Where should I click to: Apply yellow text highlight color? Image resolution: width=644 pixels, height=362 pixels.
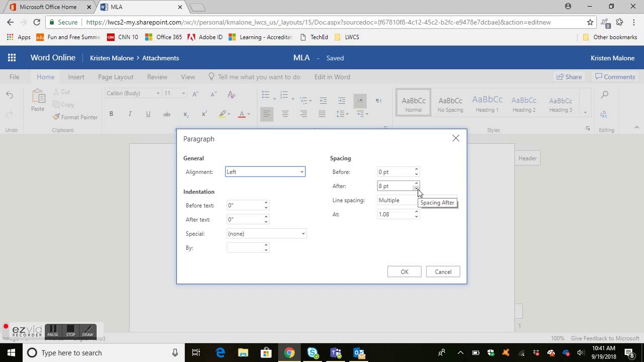pos(222,114)
